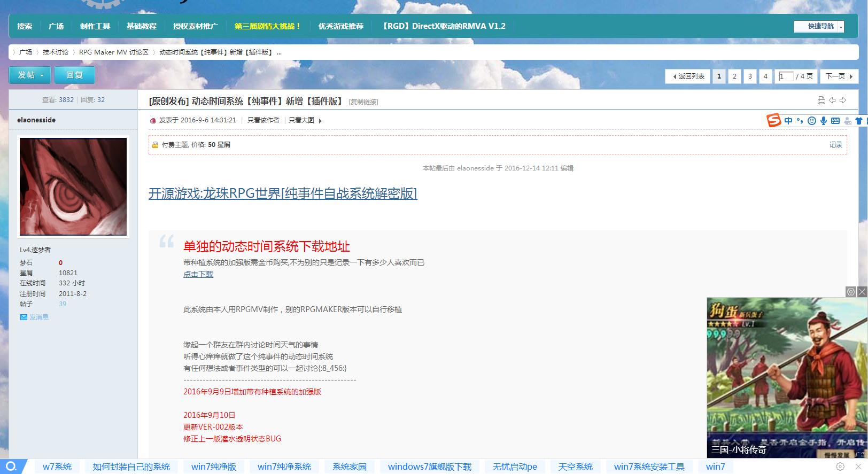Open bottom bar settings gear icon
Image resolution: width=868 pixels, height=474 pixels.
[840, 467]
